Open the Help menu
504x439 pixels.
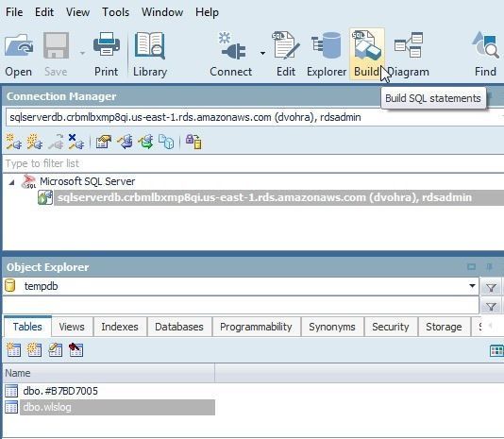tap(207, 12)
